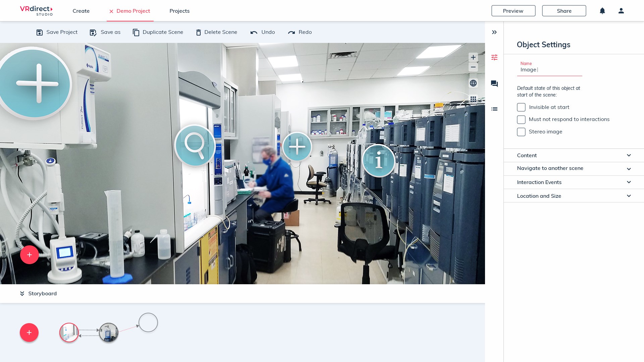Screen dimensions: 644x362
Task: Expand Navigate to another scene section
Action: point(574,169)
